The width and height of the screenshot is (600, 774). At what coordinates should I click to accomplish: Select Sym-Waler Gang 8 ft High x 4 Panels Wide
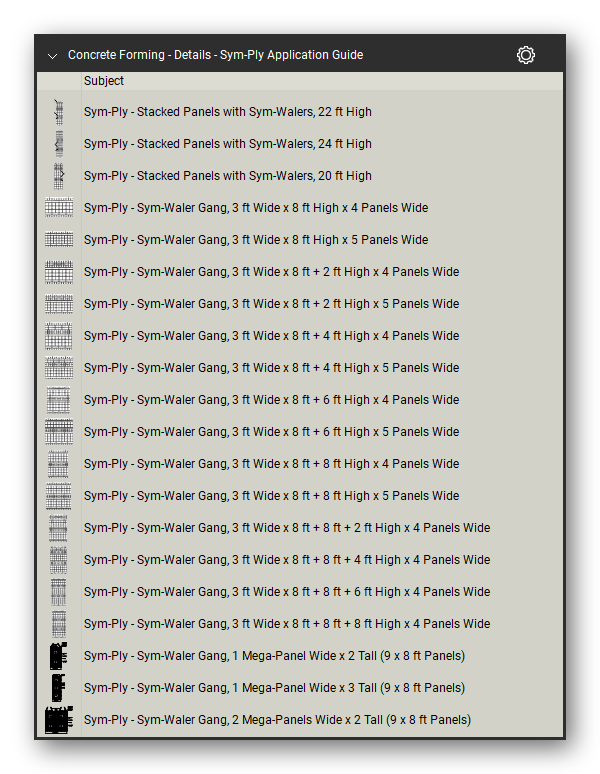click(x=256, y=208)
